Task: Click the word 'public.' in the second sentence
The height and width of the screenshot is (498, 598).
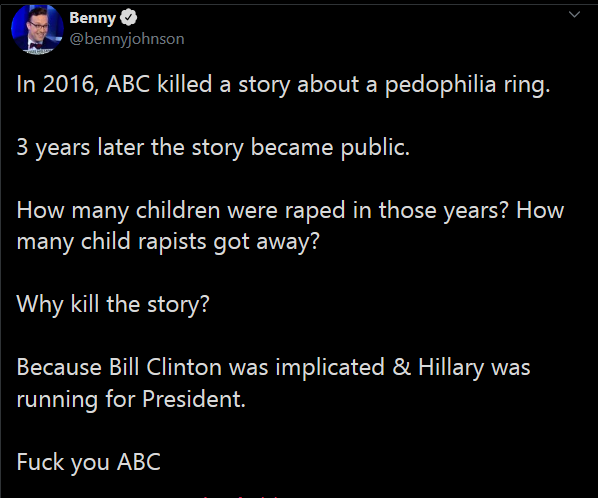Action: coord(375,148)
